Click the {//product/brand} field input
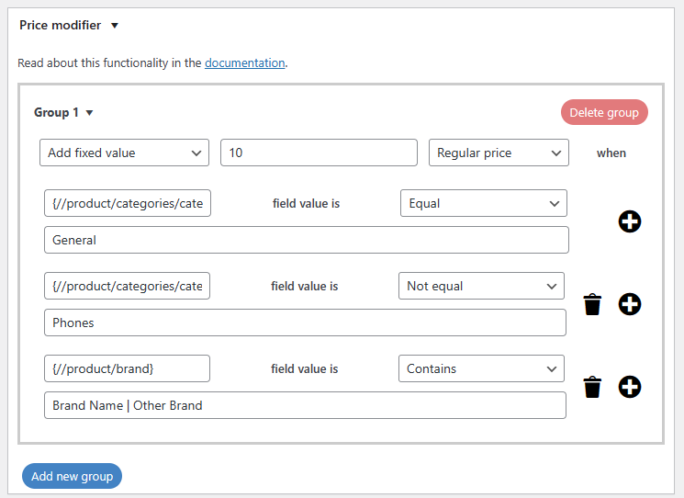684x498 pixels. coord(127,369)
